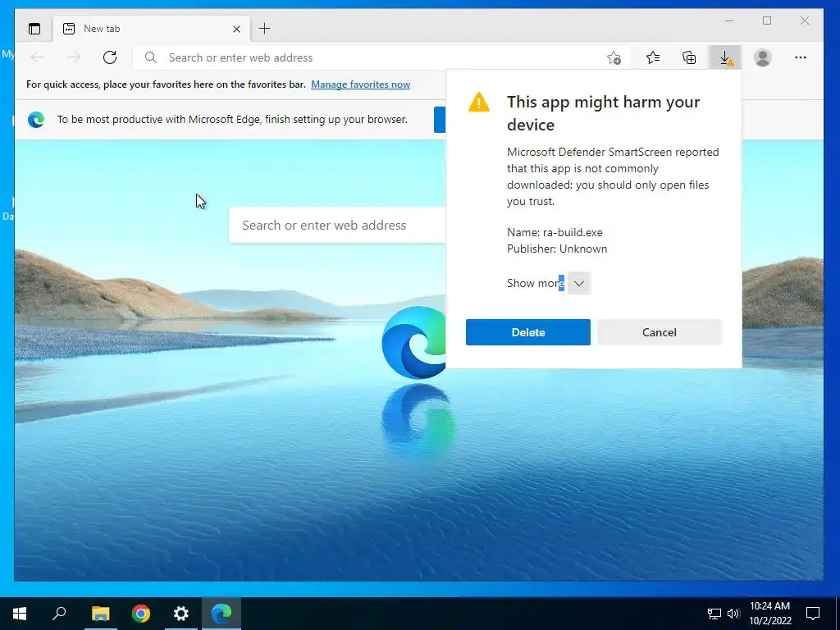Open network status tray icon

(x=714, y=614)
